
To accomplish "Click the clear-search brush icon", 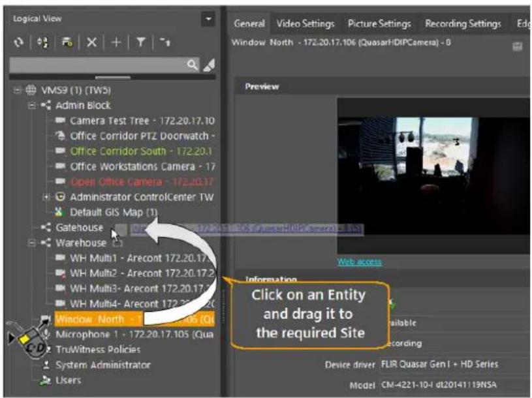I will [209, 65].
